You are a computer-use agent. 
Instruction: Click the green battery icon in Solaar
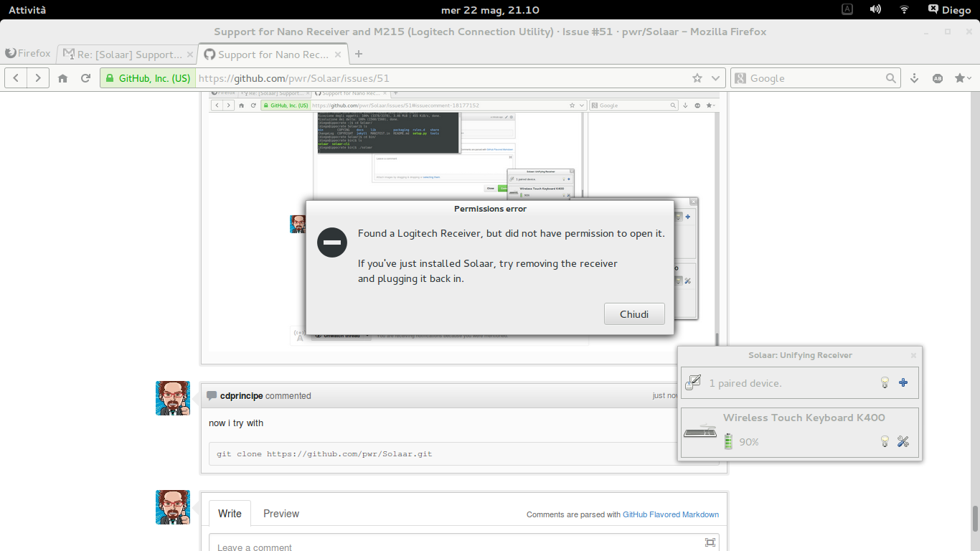pyautogui.click(x=728, y=441)
